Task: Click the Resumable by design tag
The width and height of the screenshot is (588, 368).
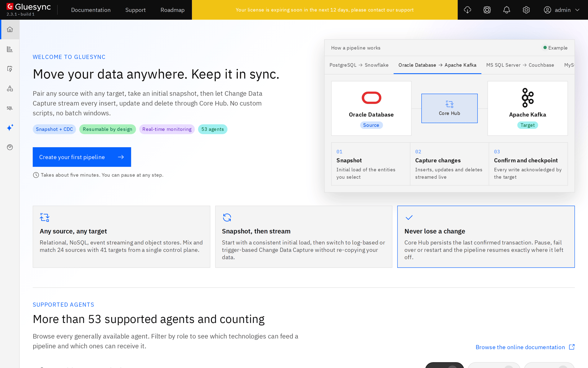Action: pyautogui.click(x=107, y=129)
